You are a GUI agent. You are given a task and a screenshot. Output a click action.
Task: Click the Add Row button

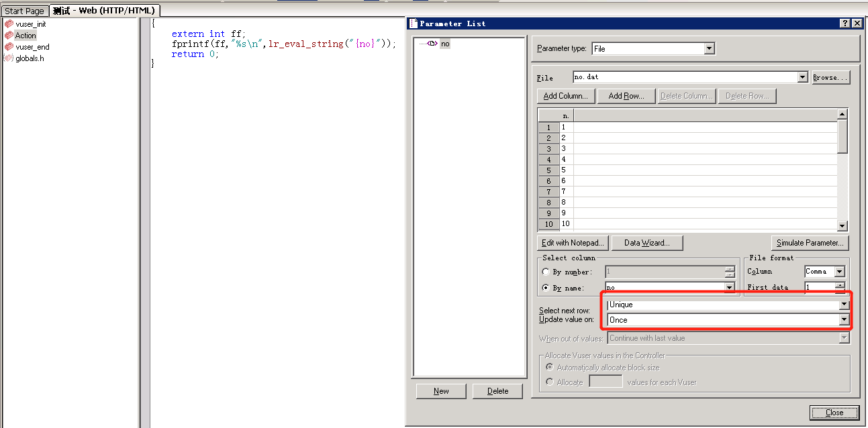pyautogui.click(x=626, y=95)
